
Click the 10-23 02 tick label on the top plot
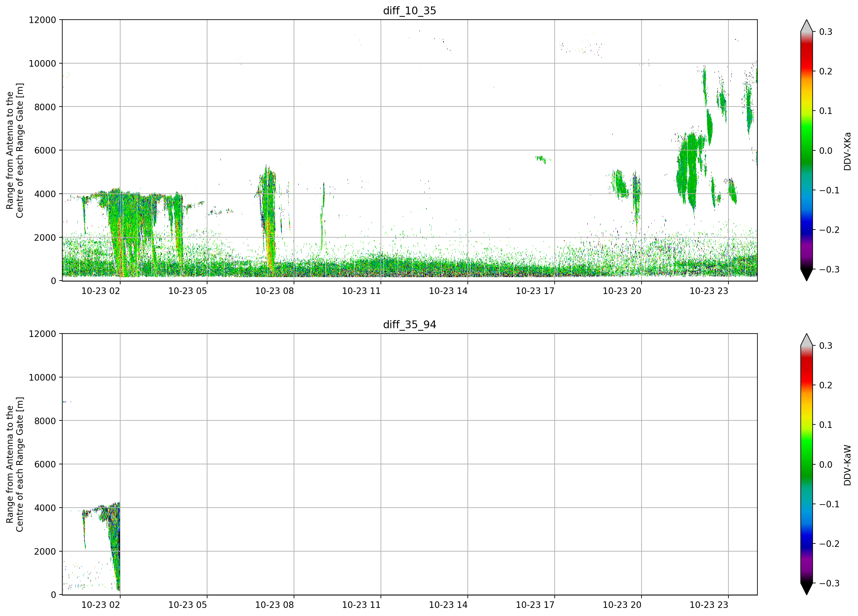click(x=101, y=291)
